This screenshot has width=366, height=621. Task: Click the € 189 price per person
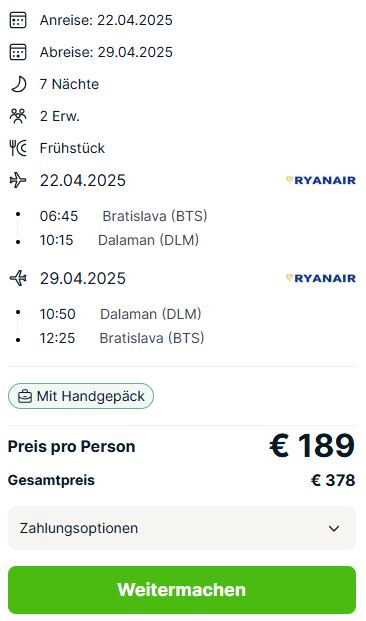click(x=312, y=446)
